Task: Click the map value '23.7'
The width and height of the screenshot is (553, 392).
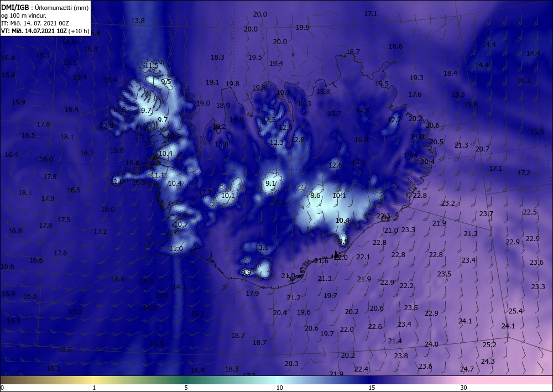Action: pyautogui.click(x=486, y=214)
